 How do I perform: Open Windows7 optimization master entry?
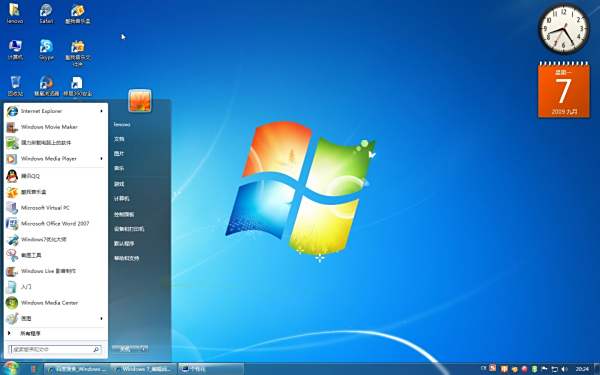[55, 240]
